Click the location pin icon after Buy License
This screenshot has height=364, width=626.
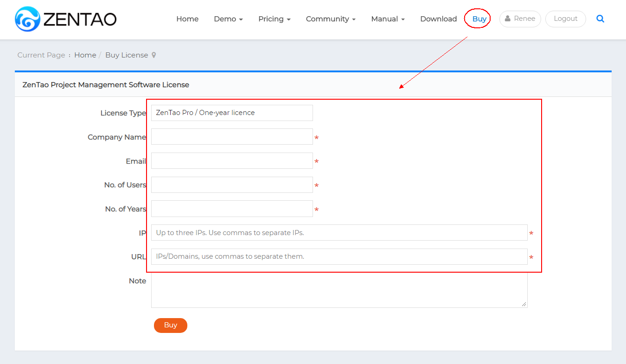coord(154,55)
